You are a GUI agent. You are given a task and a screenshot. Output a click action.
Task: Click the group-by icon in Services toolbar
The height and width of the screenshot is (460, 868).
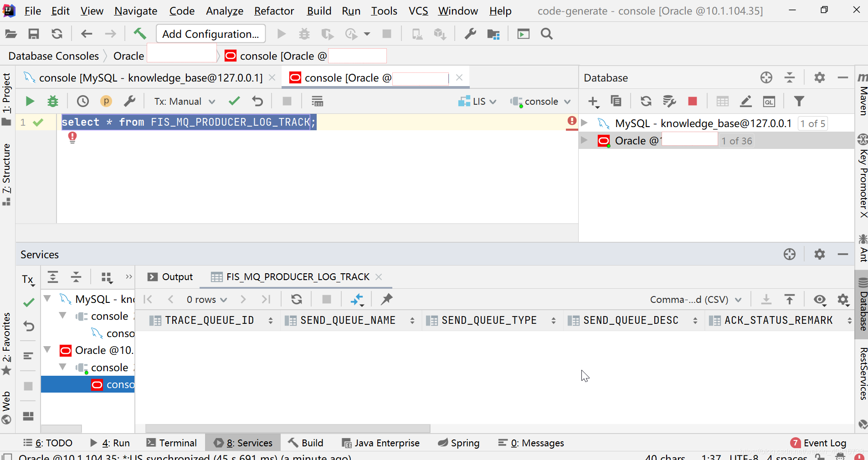(107, 277)
